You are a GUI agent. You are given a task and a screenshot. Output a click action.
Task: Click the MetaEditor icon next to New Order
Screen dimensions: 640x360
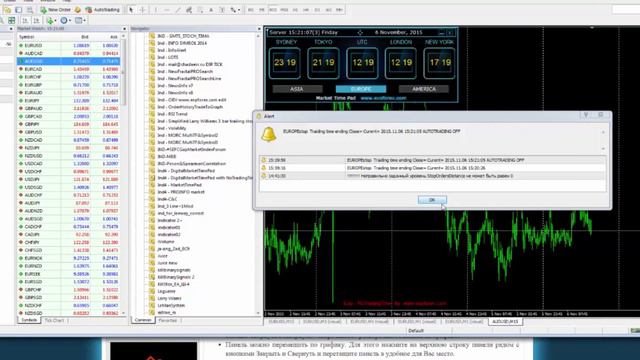pos(78,10)
